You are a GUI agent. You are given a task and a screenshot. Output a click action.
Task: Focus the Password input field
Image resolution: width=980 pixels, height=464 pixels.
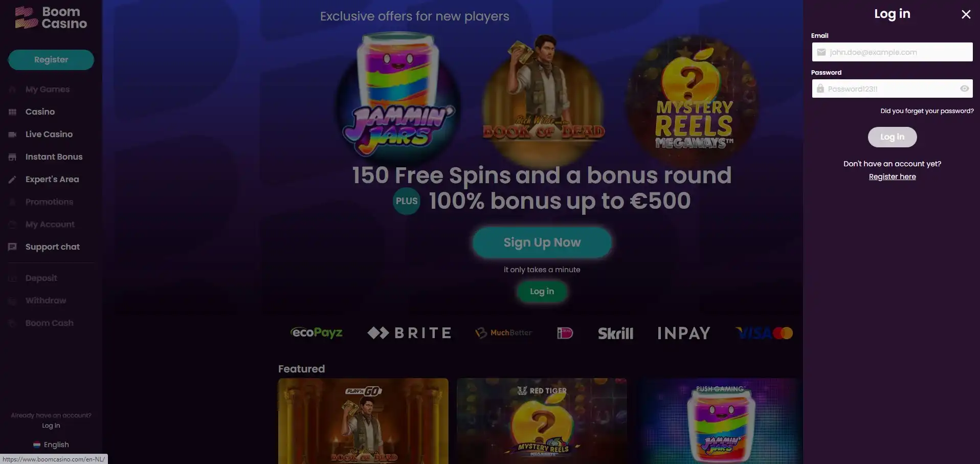click(x=892, y=89)
